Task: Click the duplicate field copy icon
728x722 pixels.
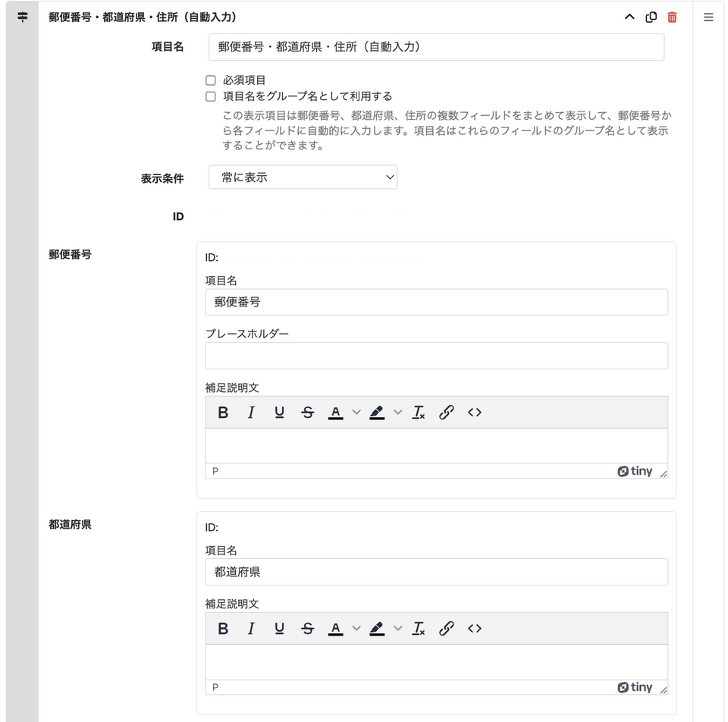Action: coord(651,17)
